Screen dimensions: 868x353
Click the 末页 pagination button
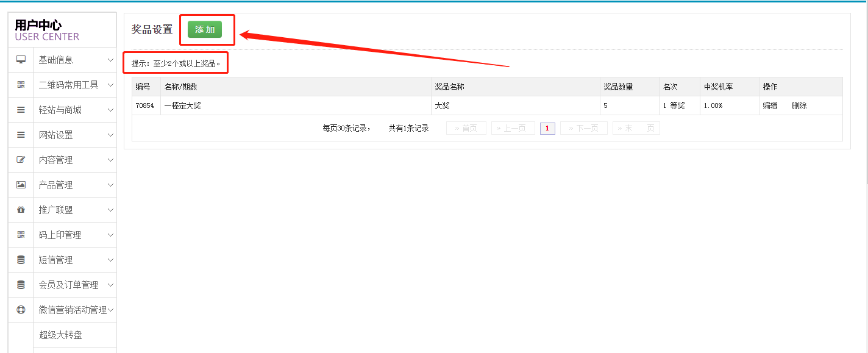636,128
